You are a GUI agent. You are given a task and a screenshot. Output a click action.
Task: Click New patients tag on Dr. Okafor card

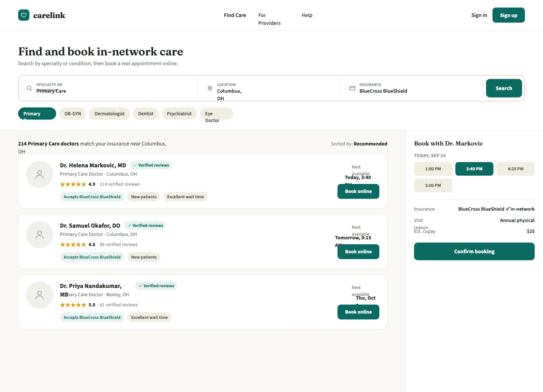(144, 257)
